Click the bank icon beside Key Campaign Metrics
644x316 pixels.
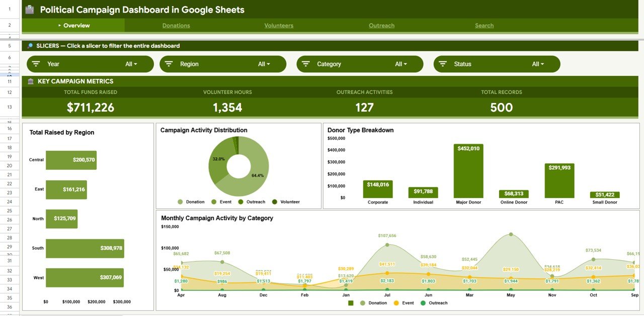(31, 81)
